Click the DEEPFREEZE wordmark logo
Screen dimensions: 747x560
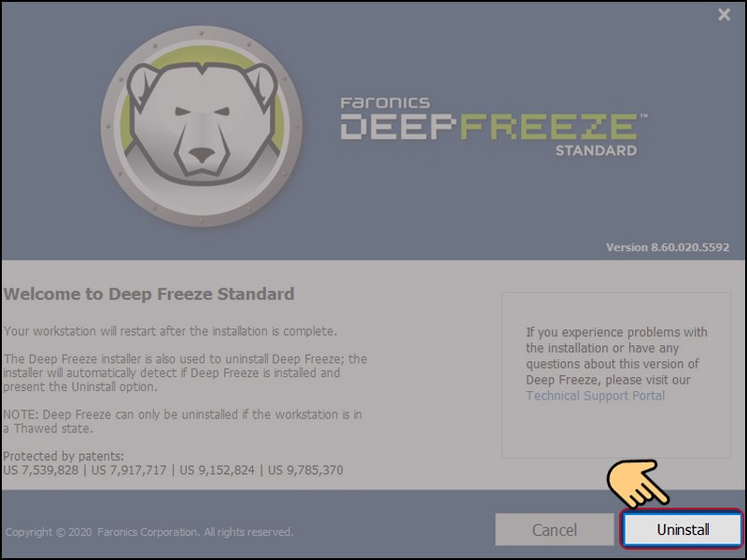494,126
